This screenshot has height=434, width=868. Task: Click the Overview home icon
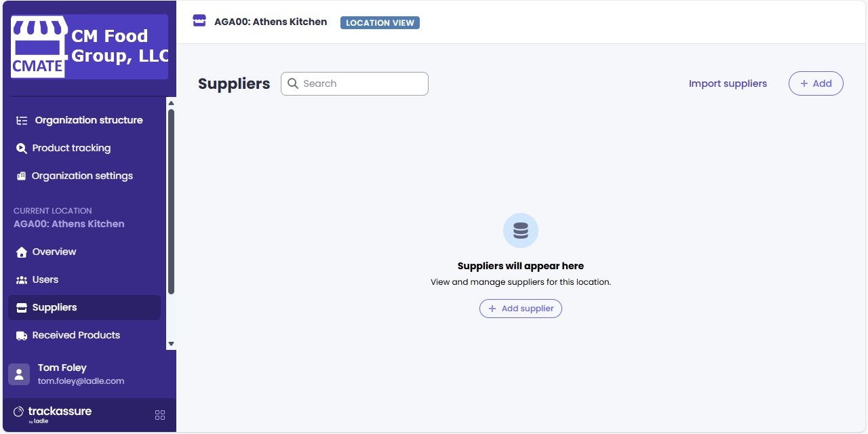click(x=22, y=252)
